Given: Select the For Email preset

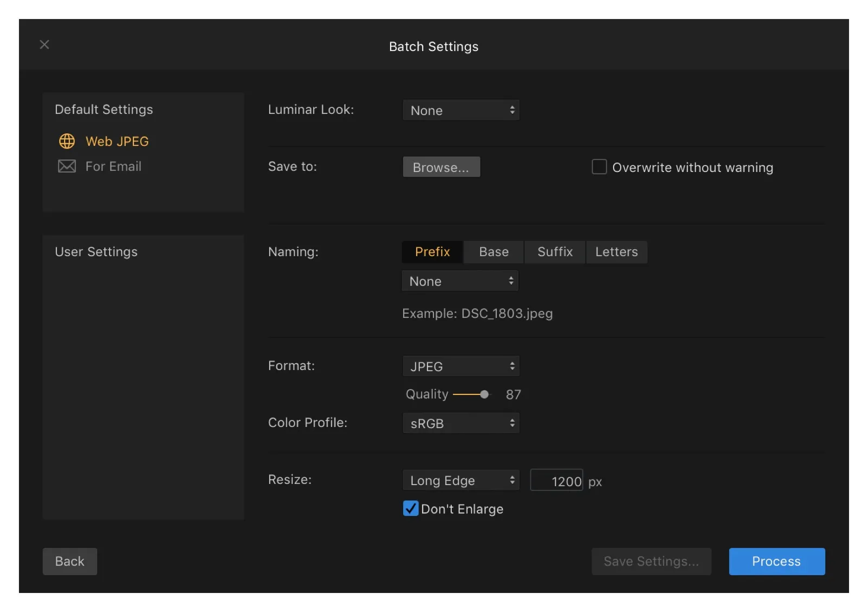Looking at the screenshot, I should [x=113, y=166].
